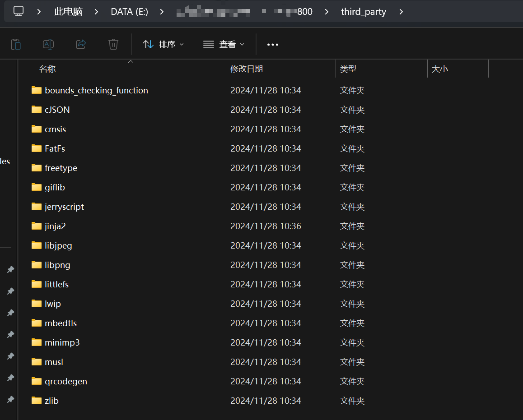Select the jinja2 folder icon

36,226
